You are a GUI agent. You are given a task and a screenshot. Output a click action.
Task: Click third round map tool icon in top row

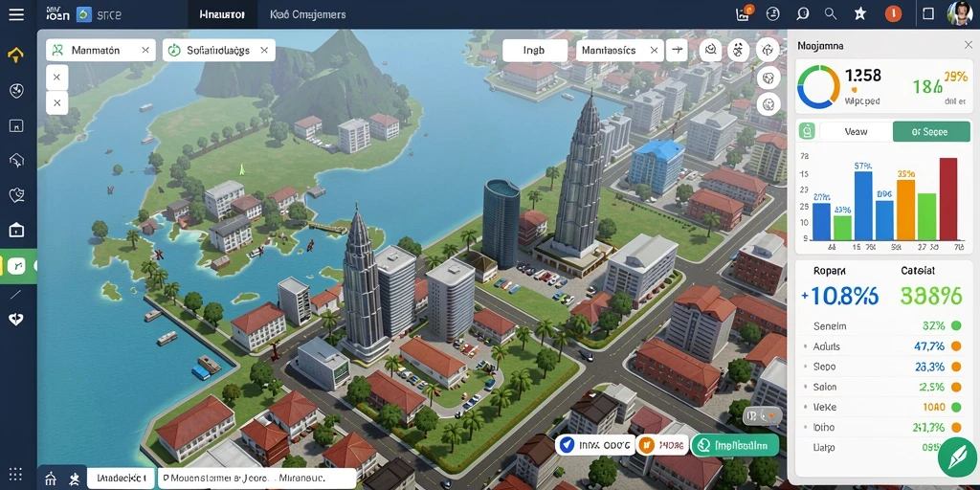coord(768,50)
